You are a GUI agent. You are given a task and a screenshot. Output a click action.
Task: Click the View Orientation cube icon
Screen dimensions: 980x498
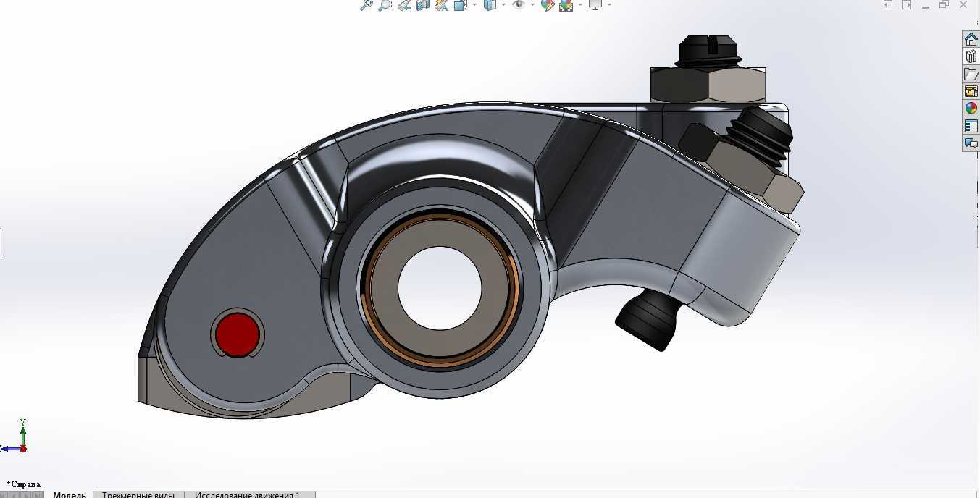pos(460,4)
